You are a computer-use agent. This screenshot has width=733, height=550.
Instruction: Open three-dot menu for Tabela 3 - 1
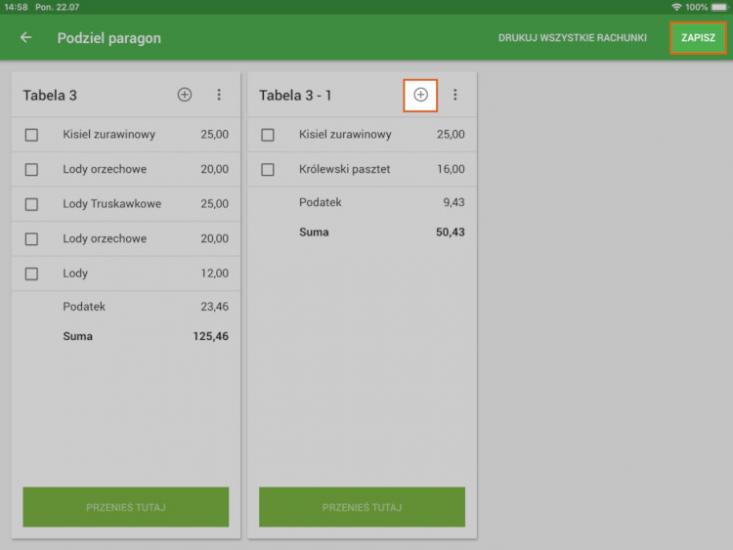pos(454,95)
